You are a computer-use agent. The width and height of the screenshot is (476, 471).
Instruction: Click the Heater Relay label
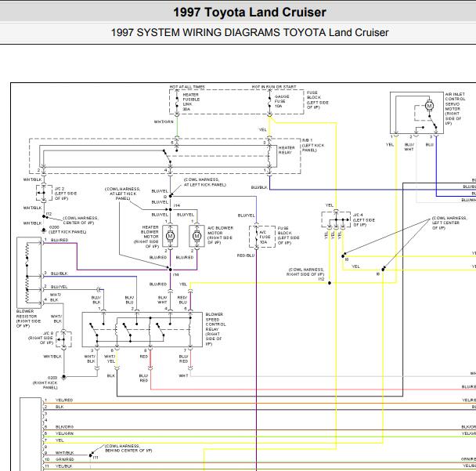(287, 150)
